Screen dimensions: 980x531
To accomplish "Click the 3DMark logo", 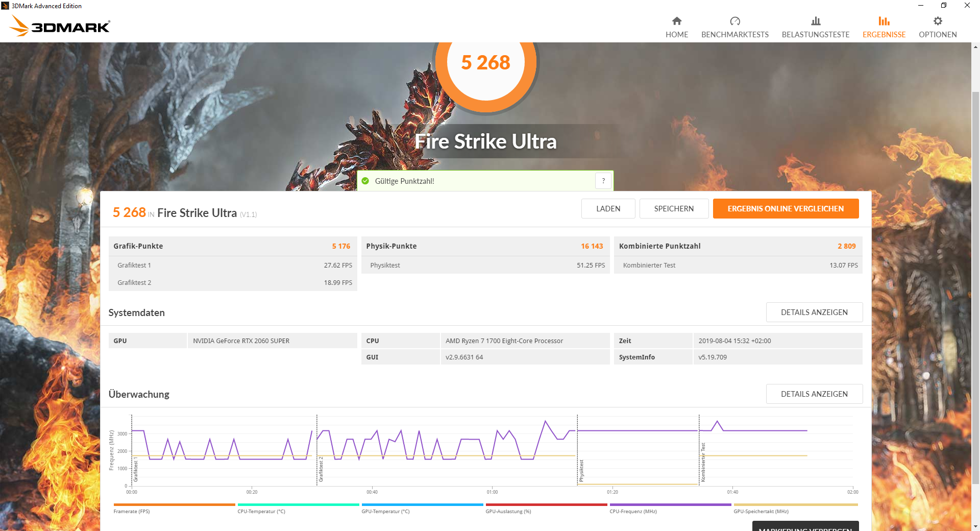I will 60,26.
